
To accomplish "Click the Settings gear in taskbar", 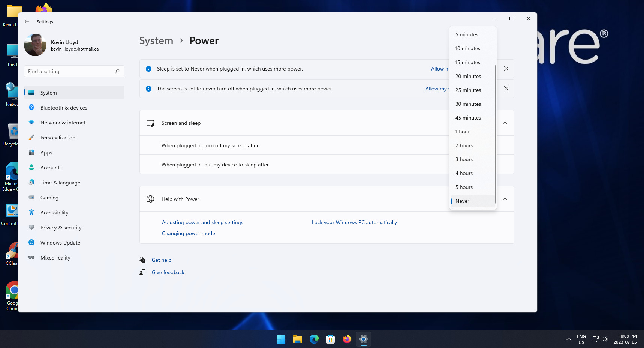I will coord(363,339).
